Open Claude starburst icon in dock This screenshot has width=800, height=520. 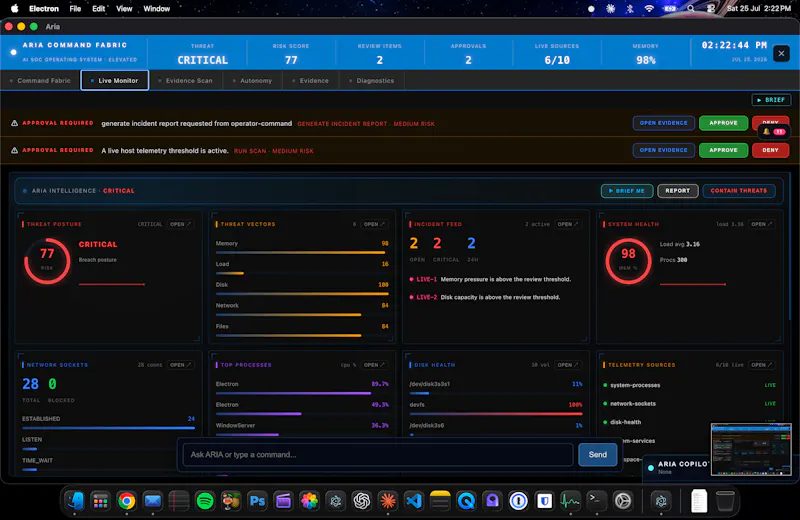pyautogui.click(x=388, y=501)
